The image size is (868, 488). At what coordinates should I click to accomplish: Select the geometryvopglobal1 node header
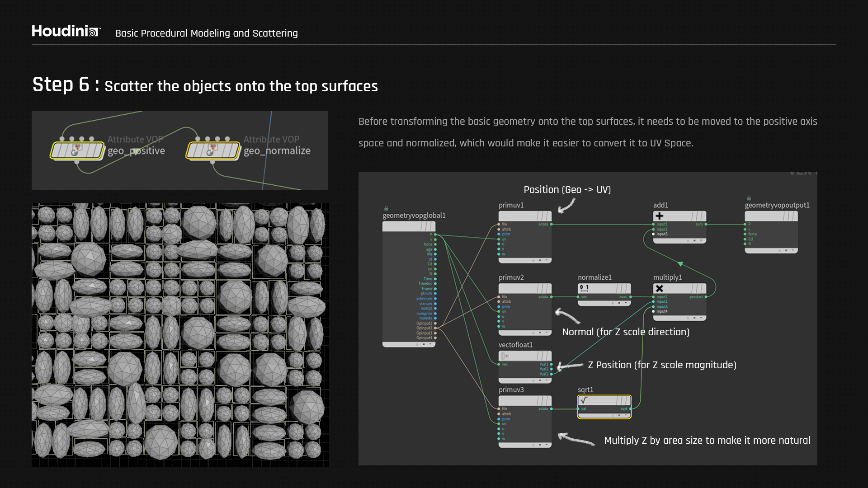409,226
